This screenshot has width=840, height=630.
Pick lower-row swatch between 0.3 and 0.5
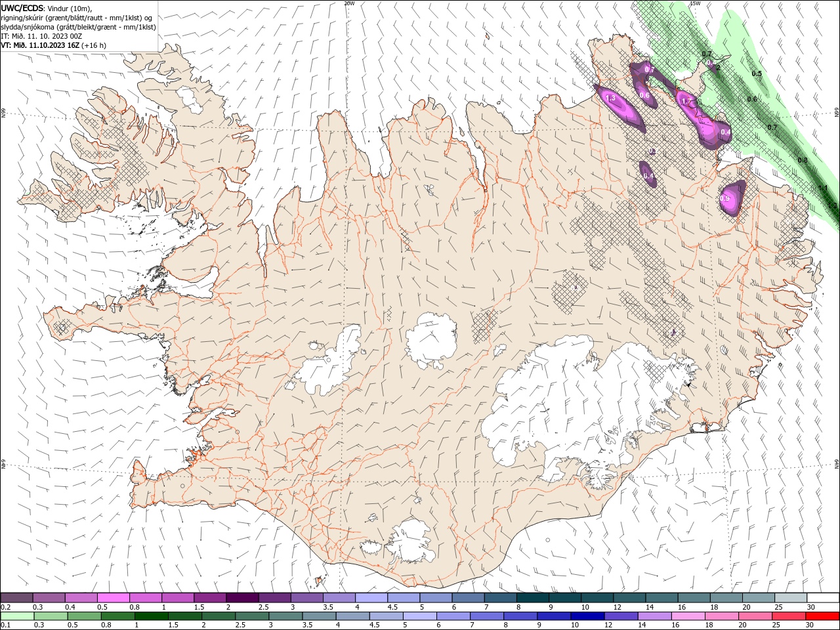tap(51, 616)
